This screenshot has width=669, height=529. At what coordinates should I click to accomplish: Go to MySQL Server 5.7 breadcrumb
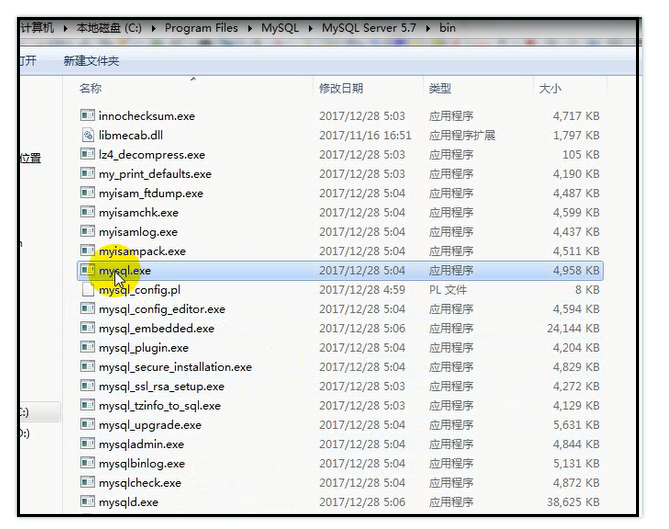pos(369,28)
